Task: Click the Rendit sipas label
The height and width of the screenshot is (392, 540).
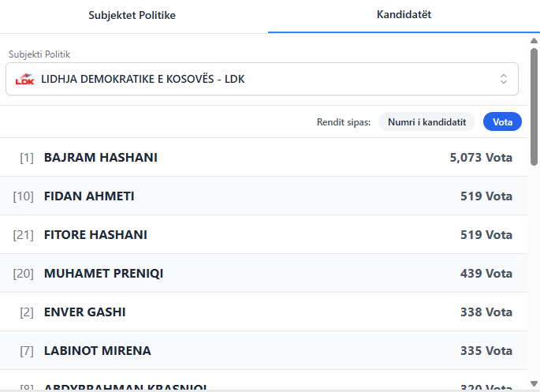Action: coord(343,121)
